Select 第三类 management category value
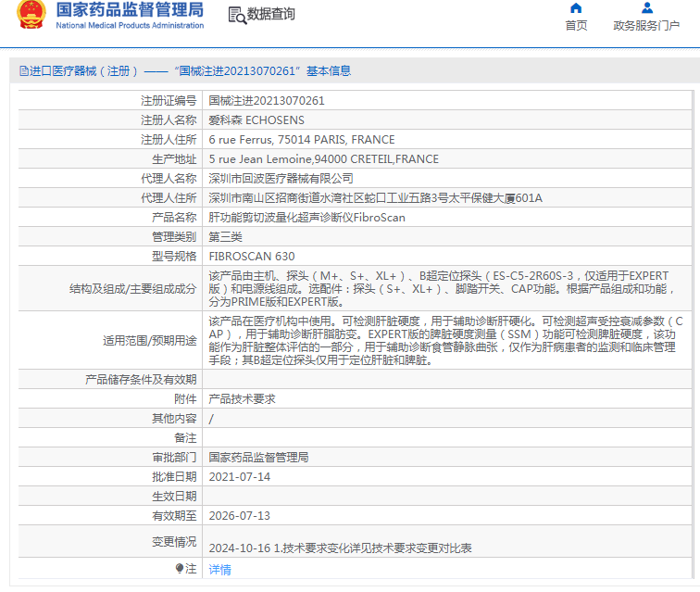The width and height of the screenshot is (700, 592). tap(225, 237)
